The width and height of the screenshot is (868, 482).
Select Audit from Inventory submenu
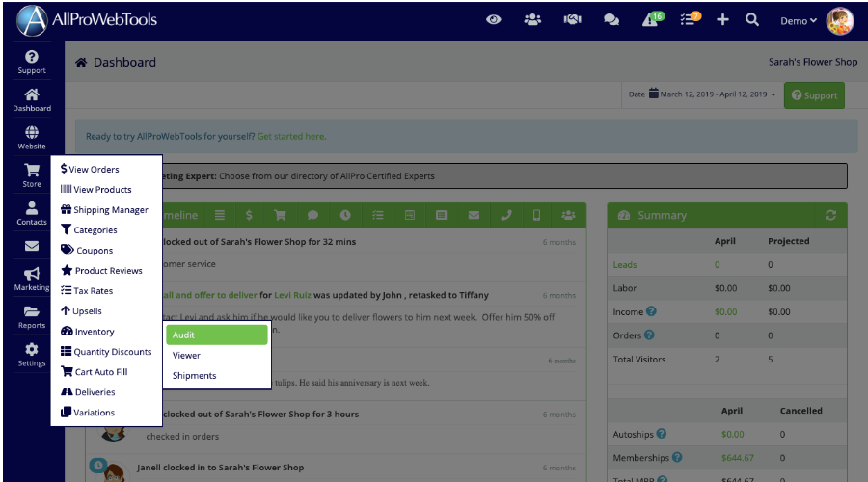[x=216, y=335]
